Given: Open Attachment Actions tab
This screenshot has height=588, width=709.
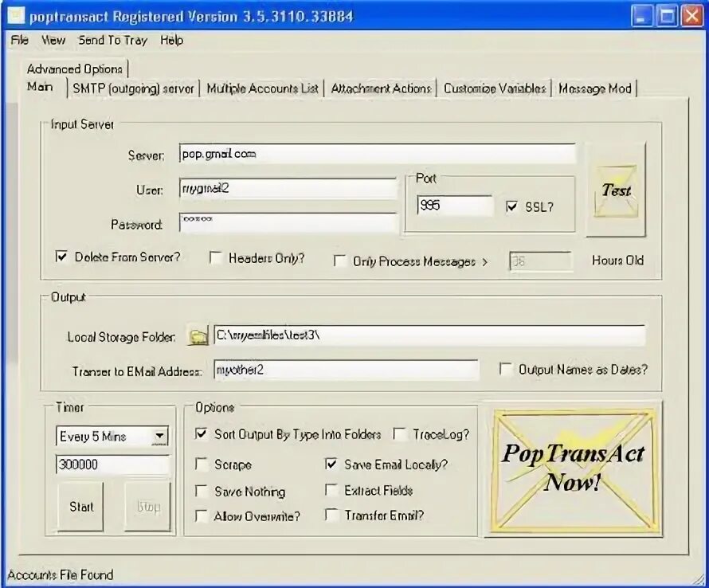Looking at the screenshot, I should point(381,88).
